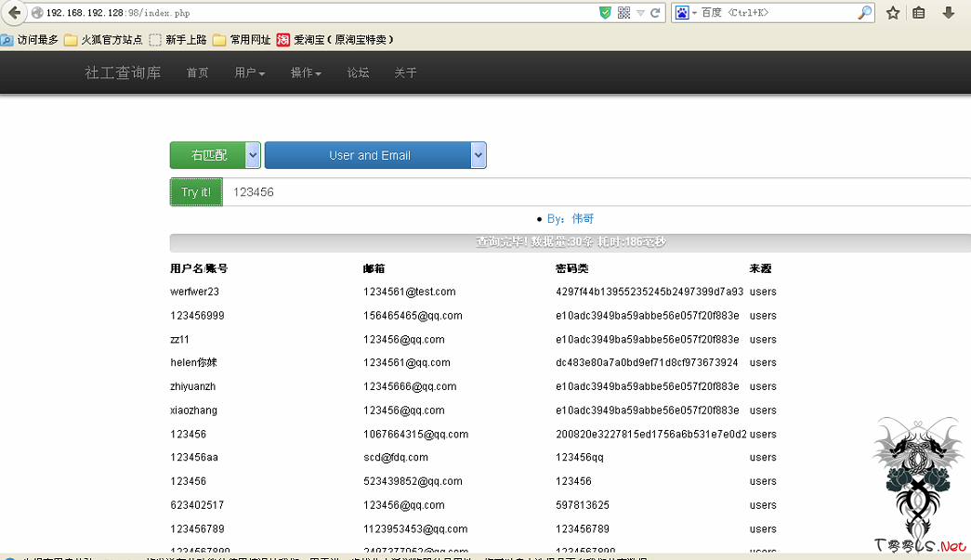Click the search magnifier icon
The image size is (971, 560).
click(x=864, y=13)
